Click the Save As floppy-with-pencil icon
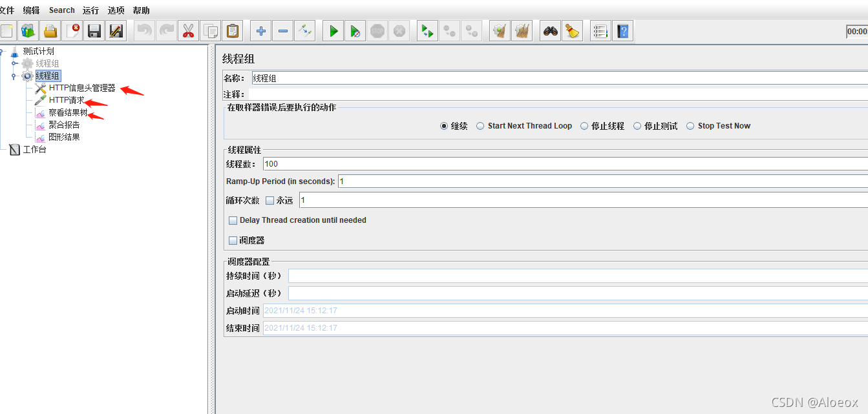The width and height of the screenshot is (868, 414). pyautogui.click(x=116, y=30)
